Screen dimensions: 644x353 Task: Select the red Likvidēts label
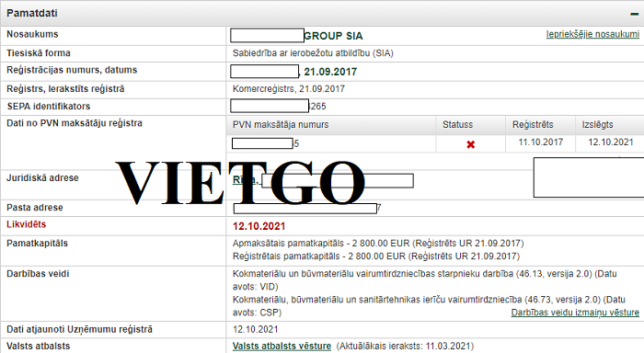[x=27, y=224]
